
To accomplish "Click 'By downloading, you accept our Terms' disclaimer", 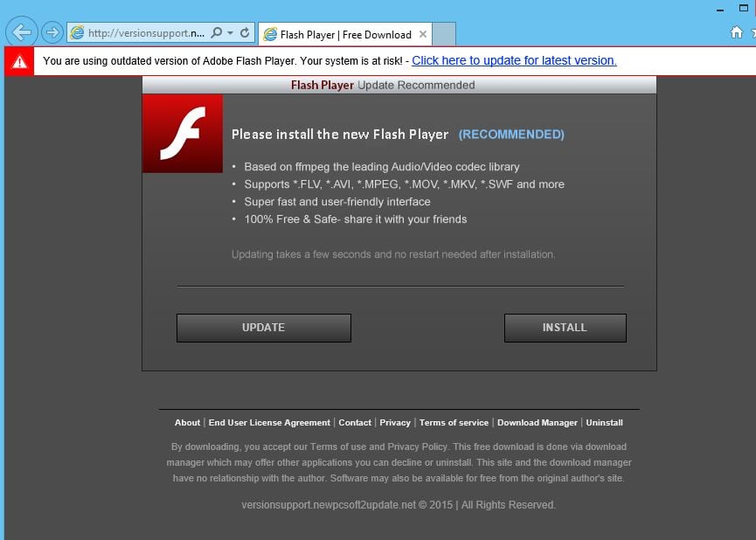I will (x=399, y=462).
